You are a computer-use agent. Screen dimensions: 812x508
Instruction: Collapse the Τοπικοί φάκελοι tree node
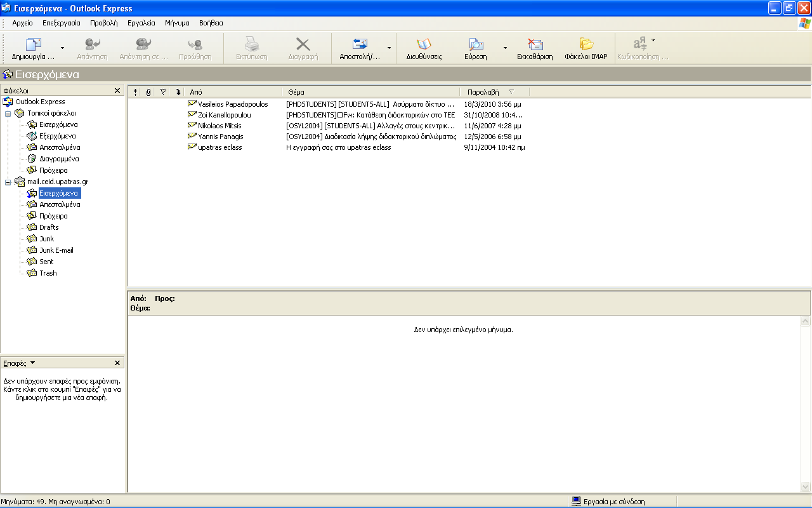tap(8, 113)
